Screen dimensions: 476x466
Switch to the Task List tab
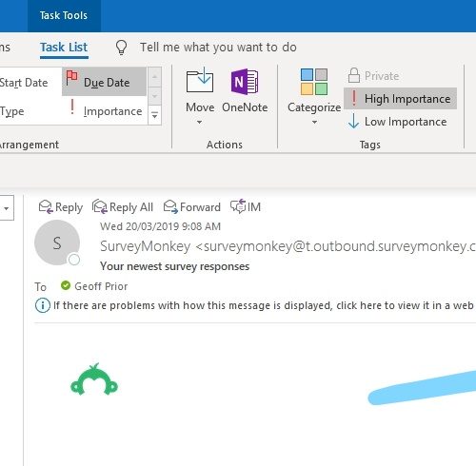tap(64, 48)
